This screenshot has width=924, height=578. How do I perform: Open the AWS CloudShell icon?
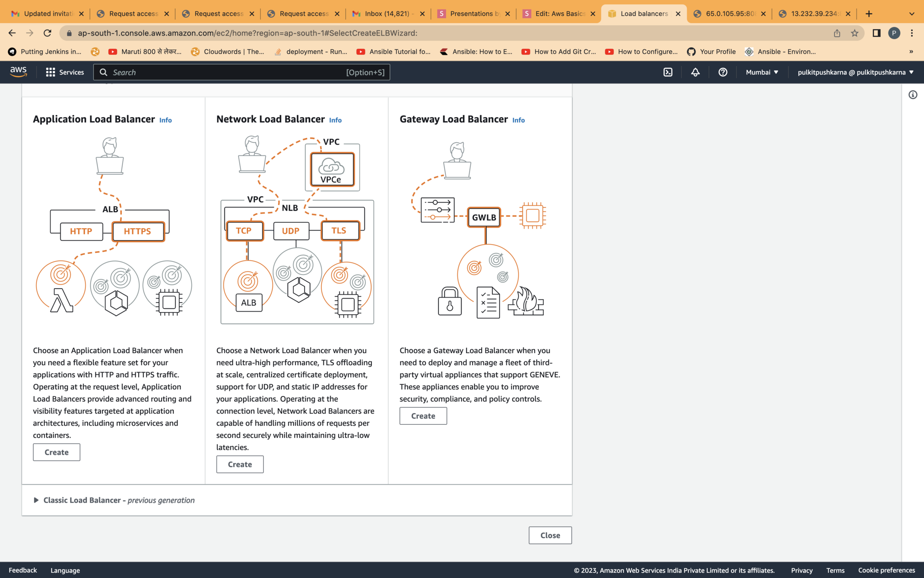pyautogui.click(x=668, y=72)
